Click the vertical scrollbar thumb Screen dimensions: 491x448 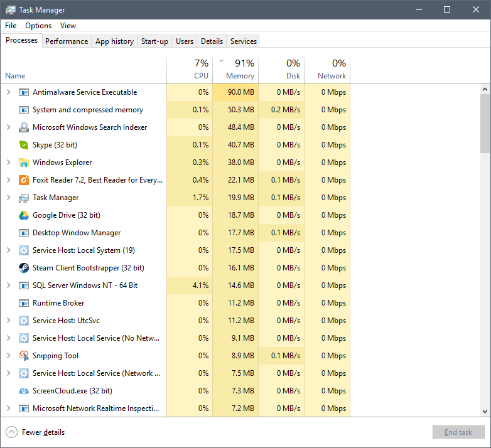coord(485,124)
